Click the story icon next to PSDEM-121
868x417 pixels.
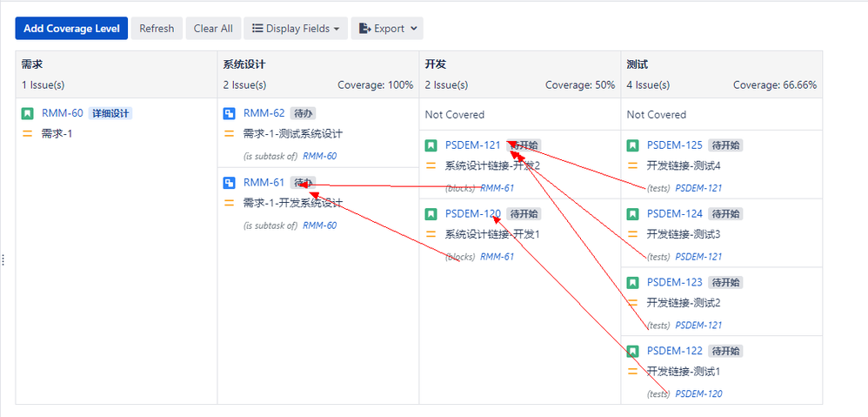[x=431, y=145]
